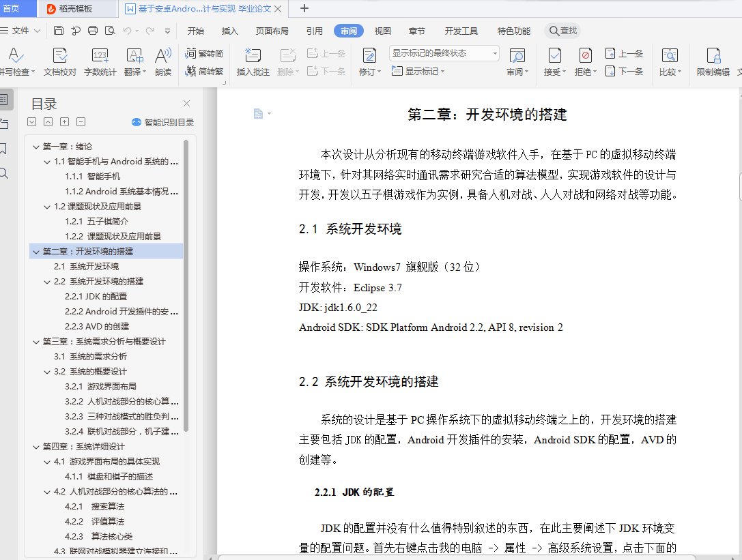Image resolution: width=742 pixels, height=560 pixels.
Task: Close the 毕业论文 document tab
Action: point(278,8)
